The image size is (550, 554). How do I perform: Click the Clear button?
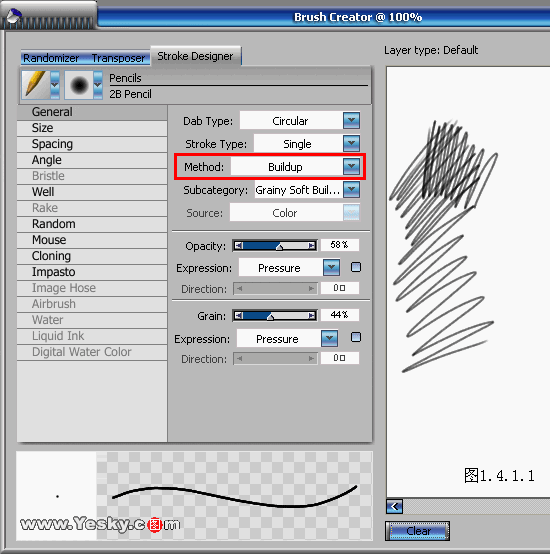[418, 531]
